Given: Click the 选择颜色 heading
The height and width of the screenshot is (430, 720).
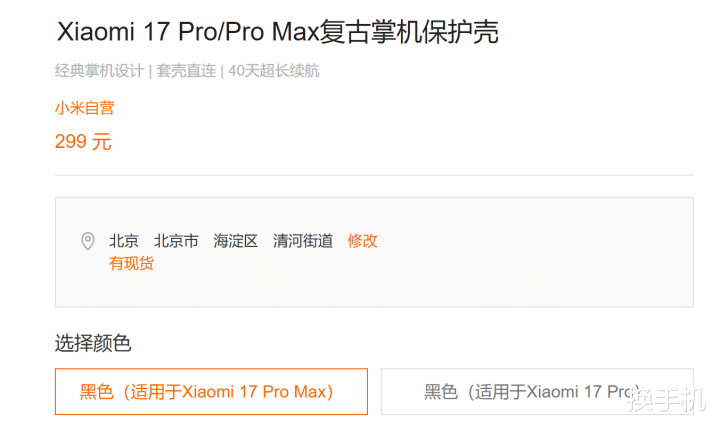Looking at the screenshot, I should click(93, 343).
